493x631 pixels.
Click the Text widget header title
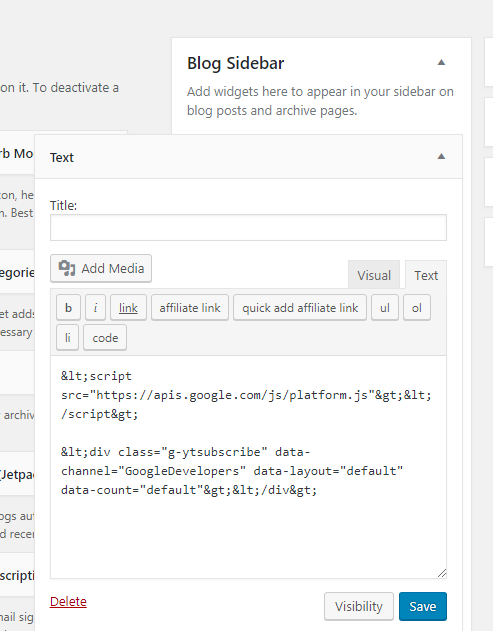[62, 157]
